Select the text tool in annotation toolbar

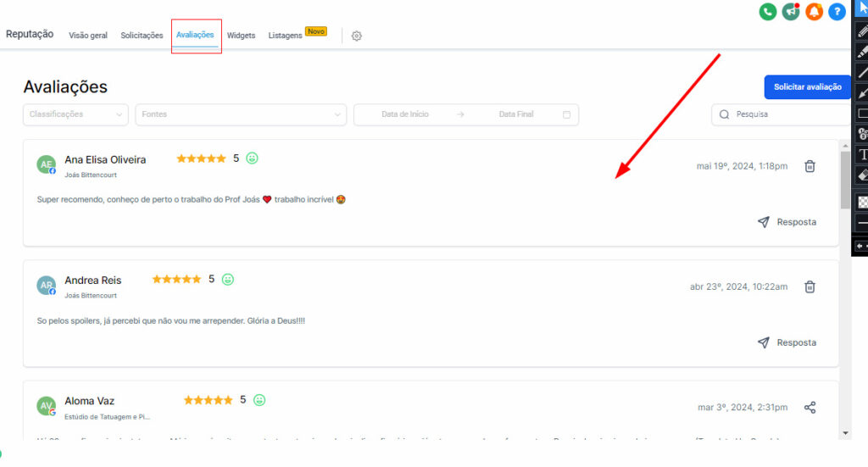[863, 154]
